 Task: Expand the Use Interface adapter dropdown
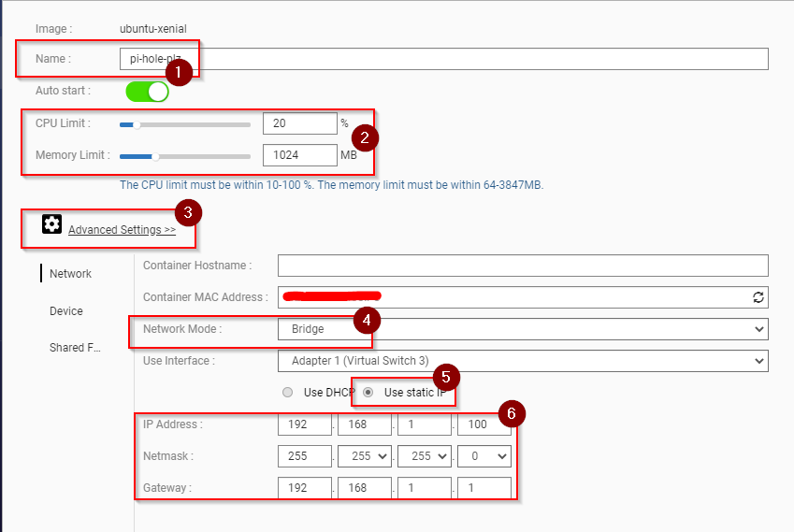click(523, 361)
